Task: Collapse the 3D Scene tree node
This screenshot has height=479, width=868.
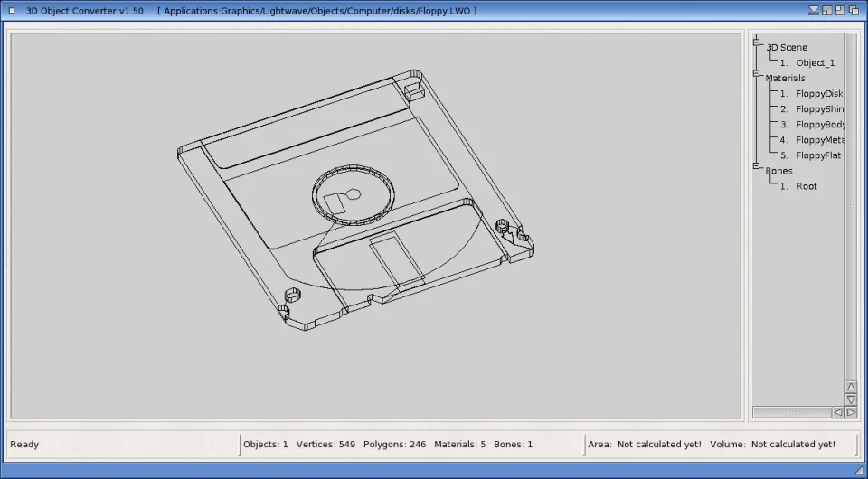Action: tap(757, 42)
